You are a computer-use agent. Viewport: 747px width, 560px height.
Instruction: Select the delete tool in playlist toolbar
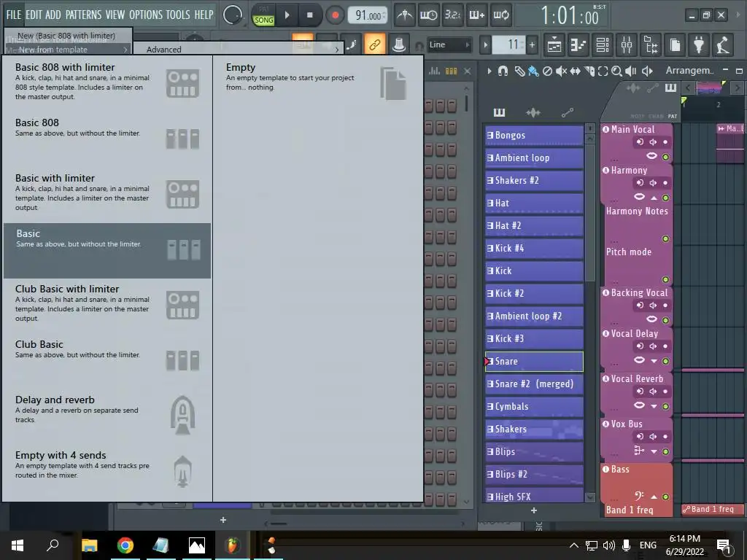[547, 71]
